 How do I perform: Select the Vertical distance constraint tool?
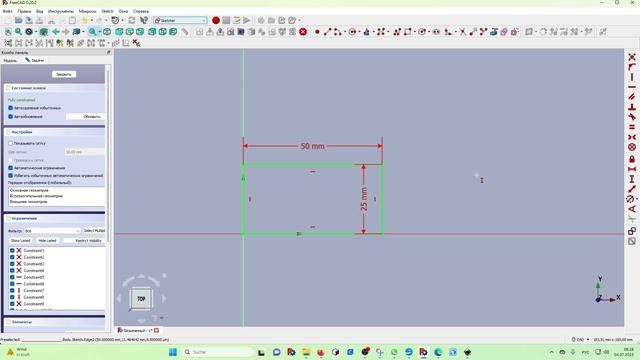[632, 179]
